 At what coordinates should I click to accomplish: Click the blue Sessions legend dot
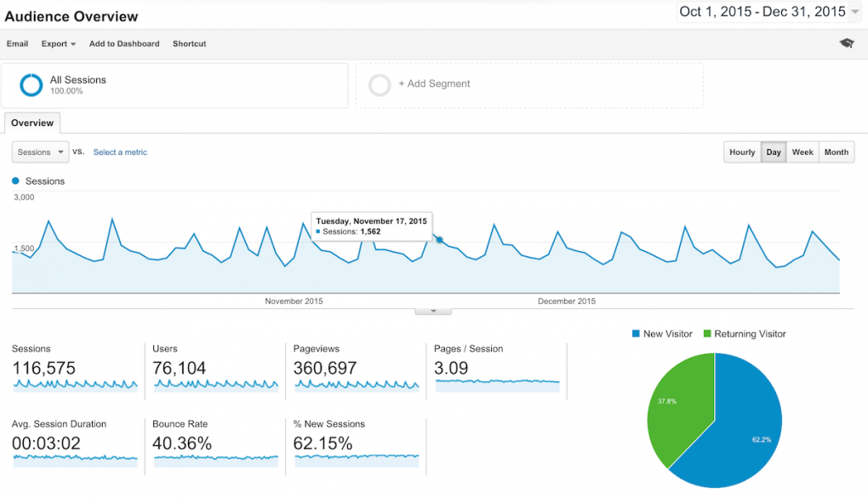(x=15, y=181)
